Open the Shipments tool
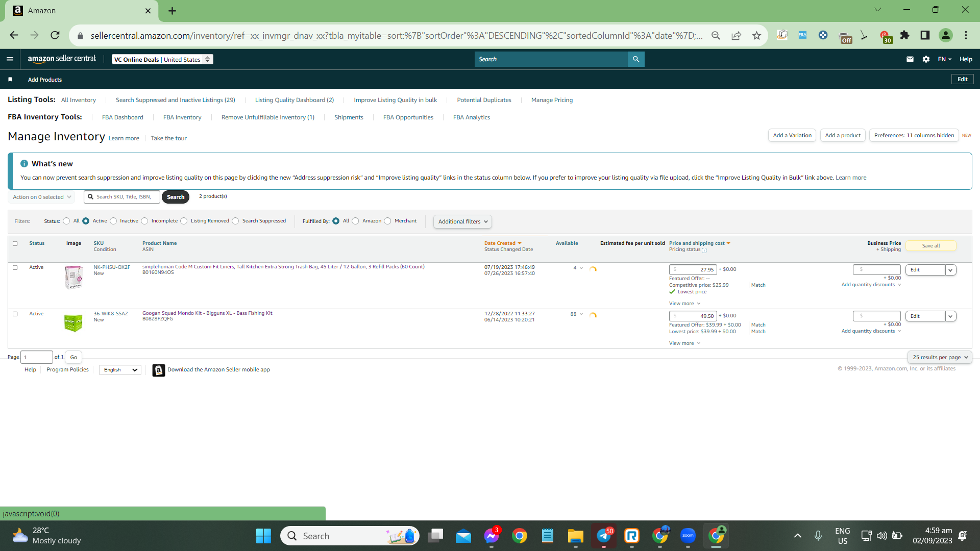Screen dimensions: 980x551 [x=349, y=118]
